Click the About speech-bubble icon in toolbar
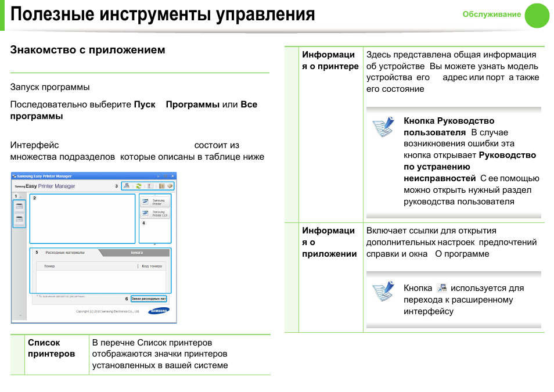554x392 pixels. coord(170,186)
